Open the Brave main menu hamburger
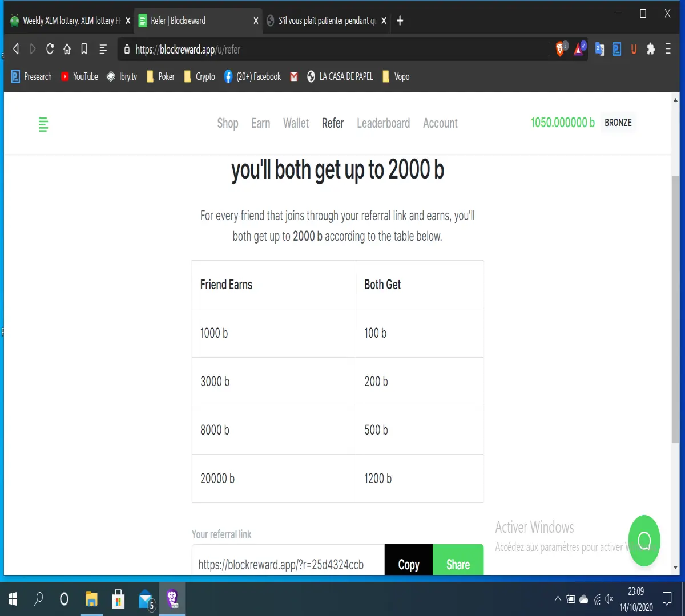The width and height of the screenshot is (685, 616). point(668,50)
